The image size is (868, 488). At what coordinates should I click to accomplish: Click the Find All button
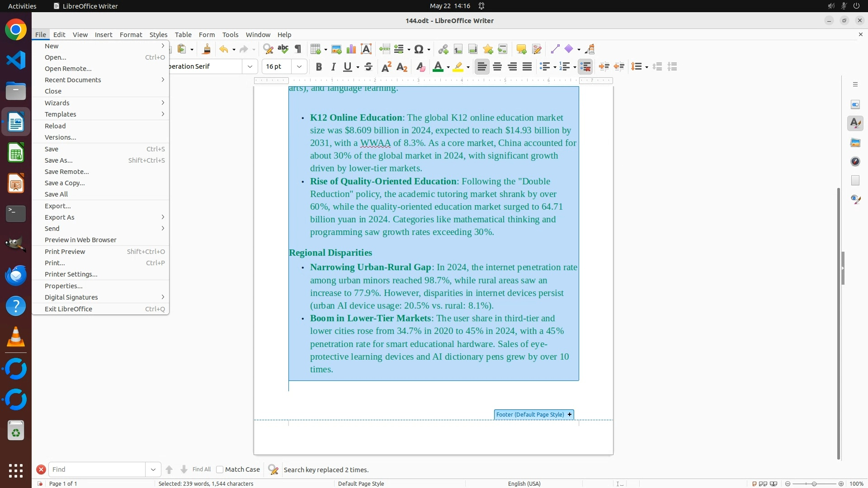202,469
